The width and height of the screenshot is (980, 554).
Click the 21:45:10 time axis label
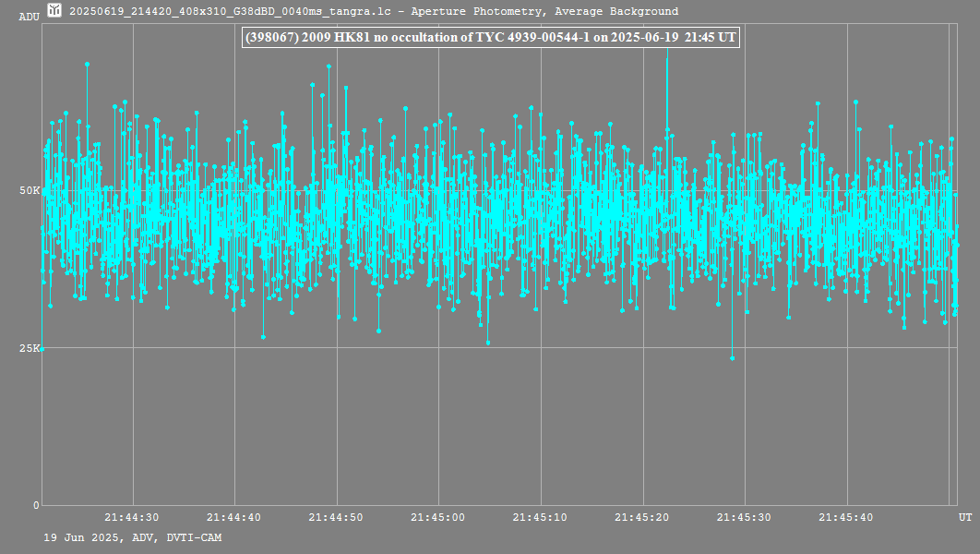(x=540, y=517)
